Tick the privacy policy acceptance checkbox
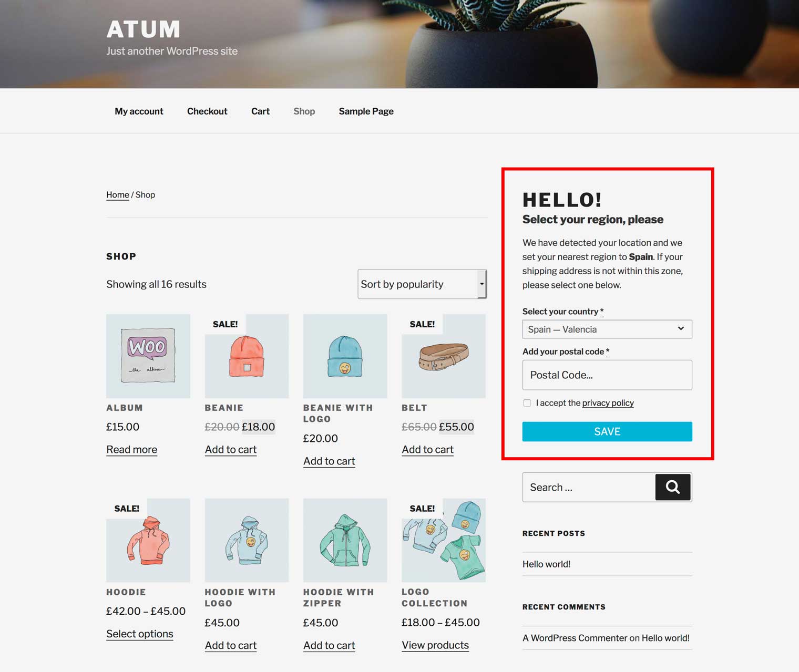 pyautogui.click(x=527, y=403)
